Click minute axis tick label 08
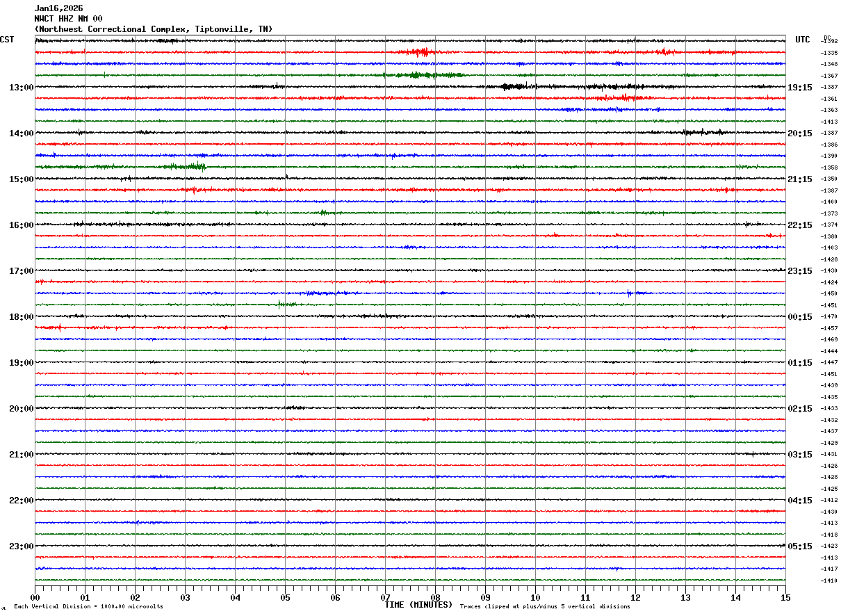 point(435,597)
